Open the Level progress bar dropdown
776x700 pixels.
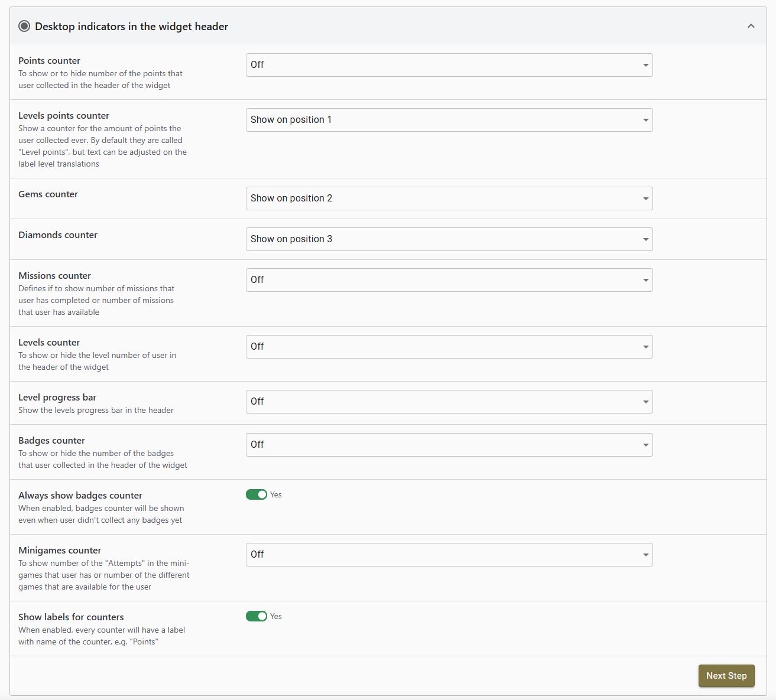pyautogui.click(x=449, y=402)
